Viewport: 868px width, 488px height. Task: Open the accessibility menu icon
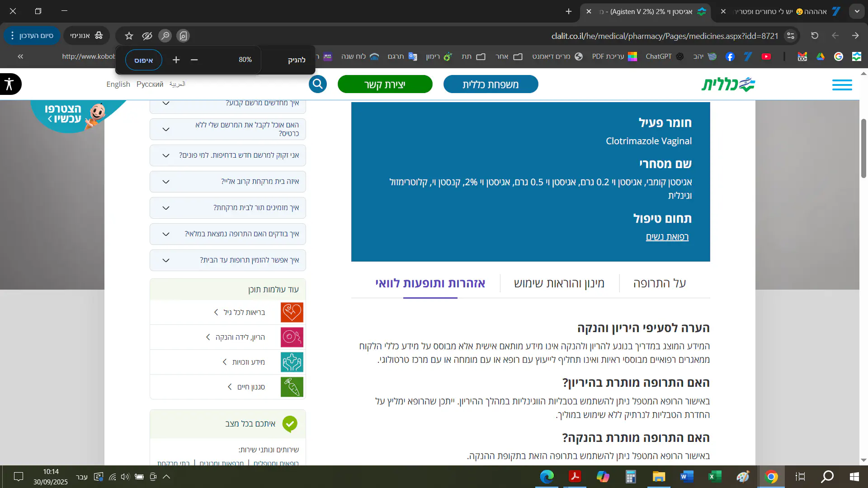point(10,84)
